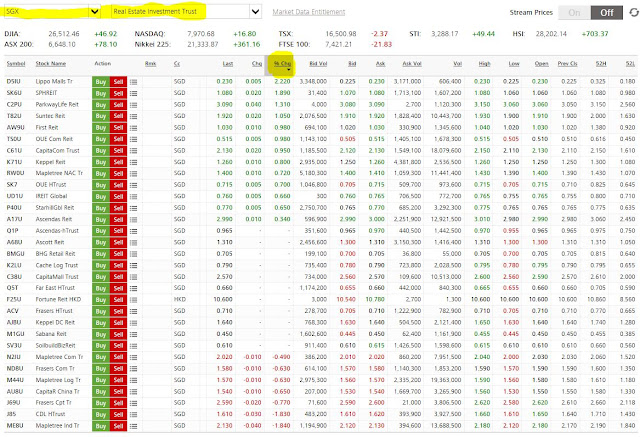Open the list menu icon for First Reit
Screen dimensions: 640x437
pos(133,128)
